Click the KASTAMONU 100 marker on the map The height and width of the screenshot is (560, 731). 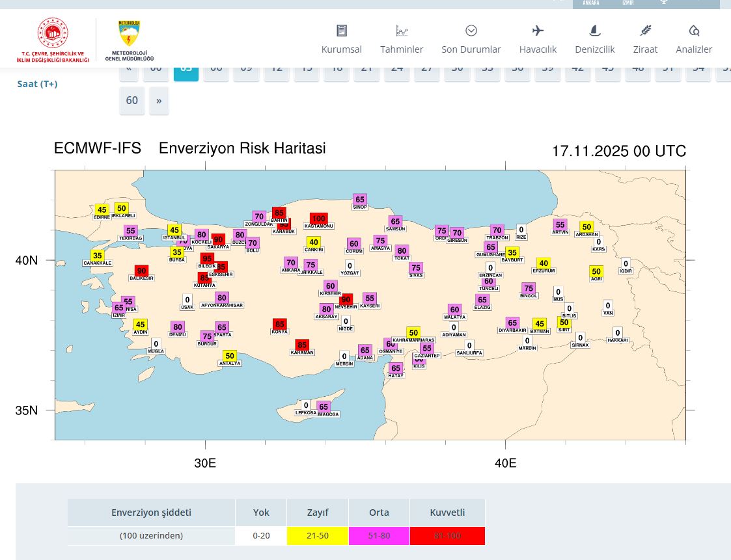click(318, 219)
